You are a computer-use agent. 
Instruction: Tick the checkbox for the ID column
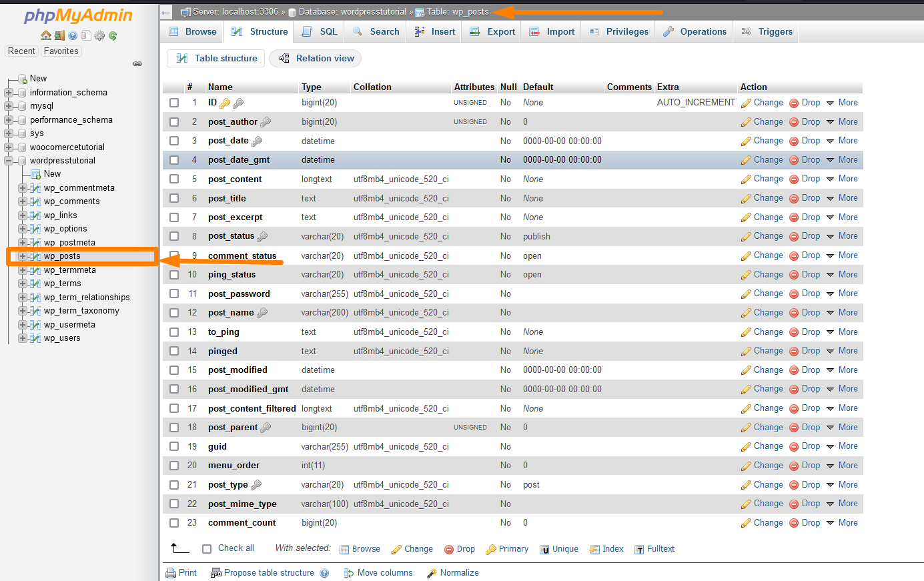coord(174,103)
